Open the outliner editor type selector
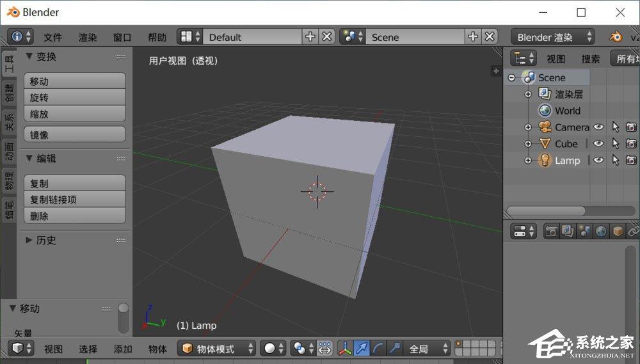The height and width of the screenshot is (364, 640). tap(524, 58)
